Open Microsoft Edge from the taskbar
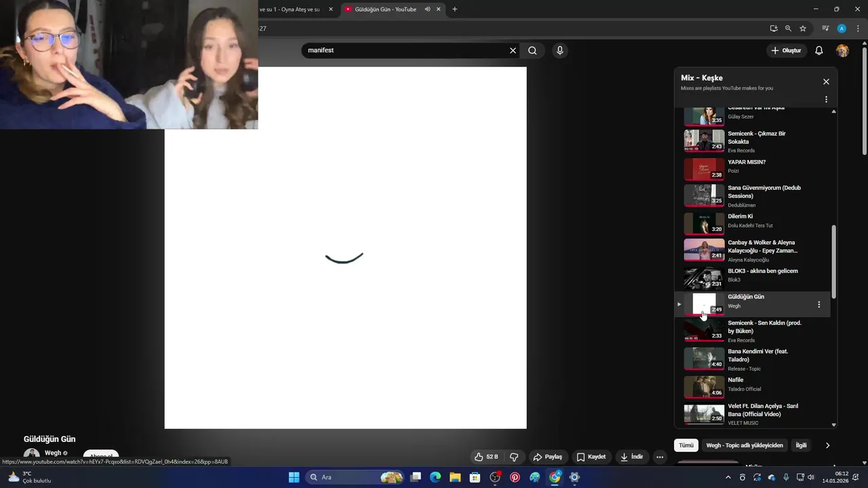 point(435,477)
